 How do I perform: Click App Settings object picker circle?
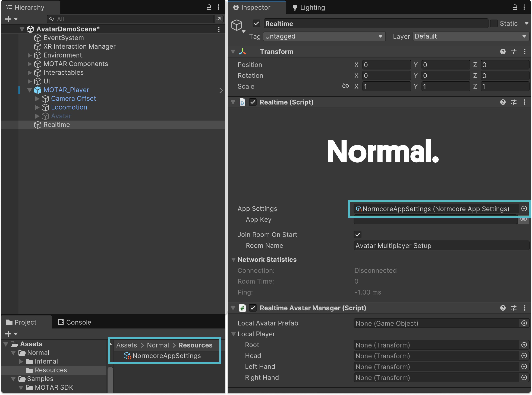click(524, 209)
